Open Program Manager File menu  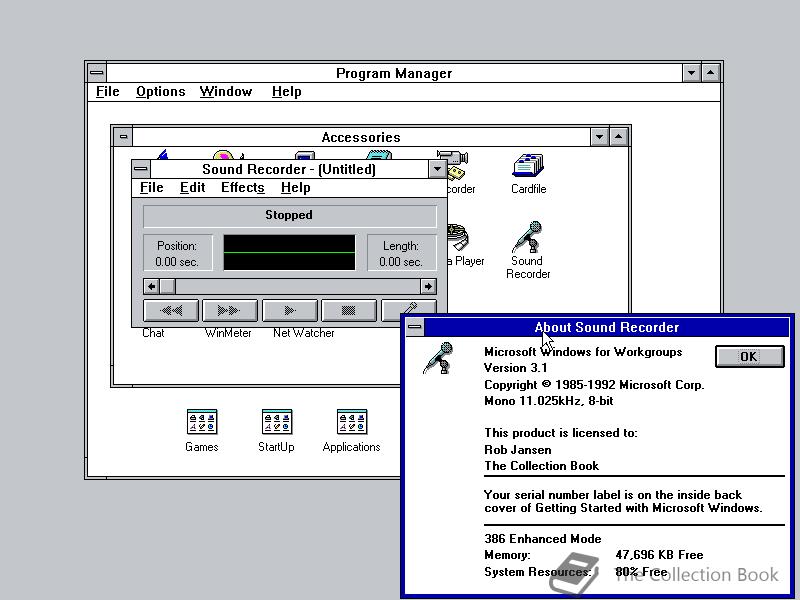tap(108, 92)
